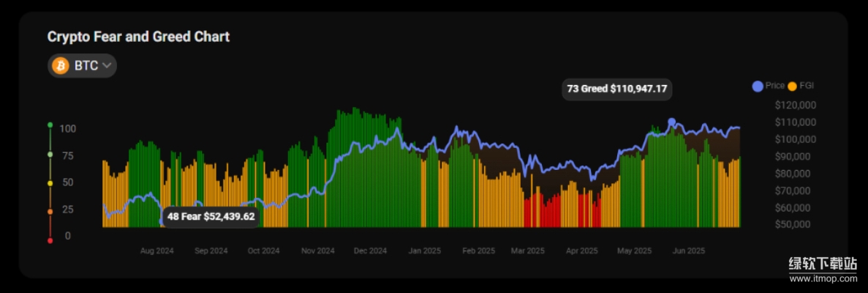Click the Dec 2024 axis label
868x293 pixels.
pos(370,251)
